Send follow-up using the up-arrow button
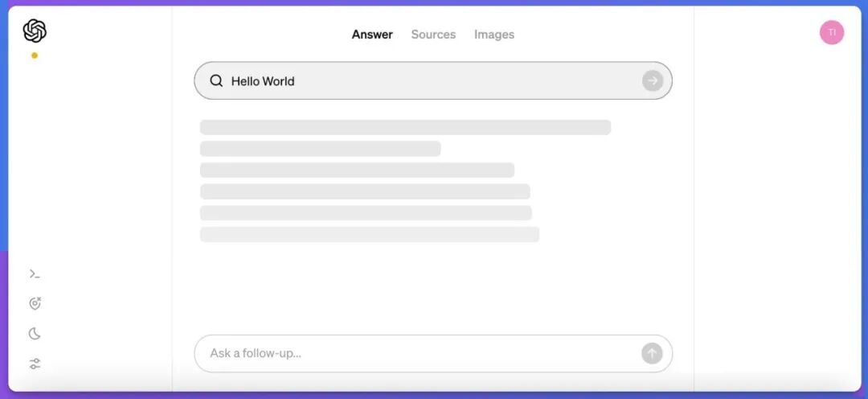Viewport: 868px width, 399px height. tap(652, 353)
